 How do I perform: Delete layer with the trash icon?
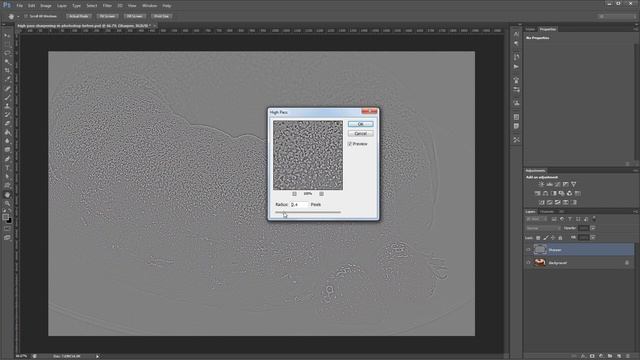(628, 356)
